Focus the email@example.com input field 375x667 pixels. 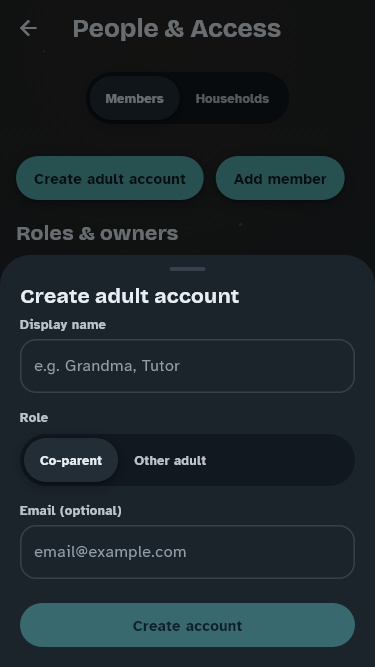(x=188, y=552)
